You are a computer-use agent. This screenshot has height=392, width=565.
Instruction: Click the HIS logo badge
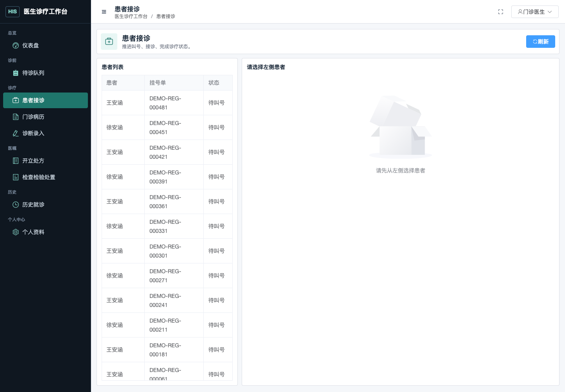[13, 12]
